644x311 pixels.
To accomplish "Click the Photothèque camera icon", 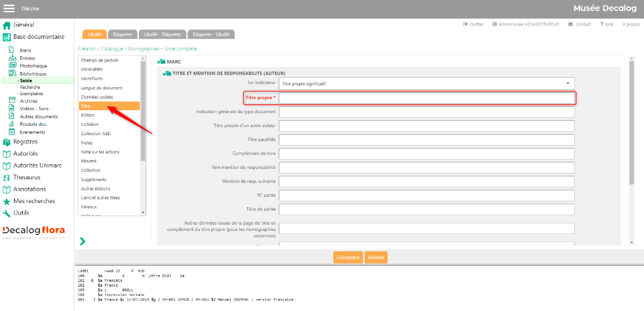I will [x=12, y=66].
